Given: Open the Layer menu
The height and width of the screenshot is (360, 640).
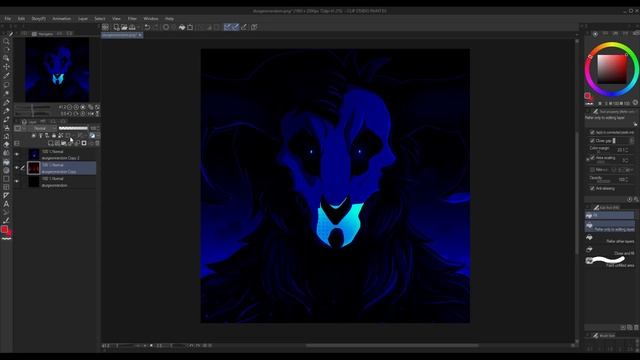Looking at the screenshot, I should (83, 19).
